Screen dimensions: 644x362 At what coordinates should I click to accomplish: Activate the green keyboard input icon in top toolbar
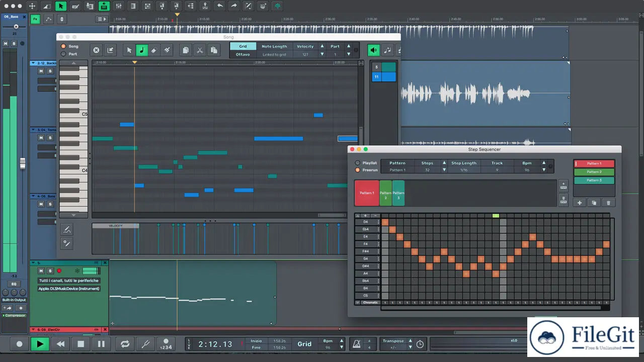pos(104,6)
